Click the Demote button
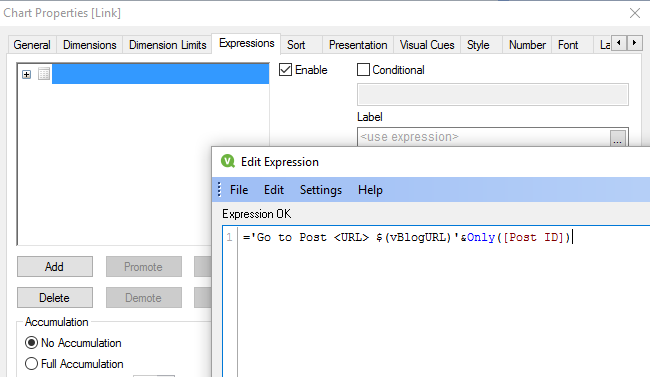 tap(143, 298)
